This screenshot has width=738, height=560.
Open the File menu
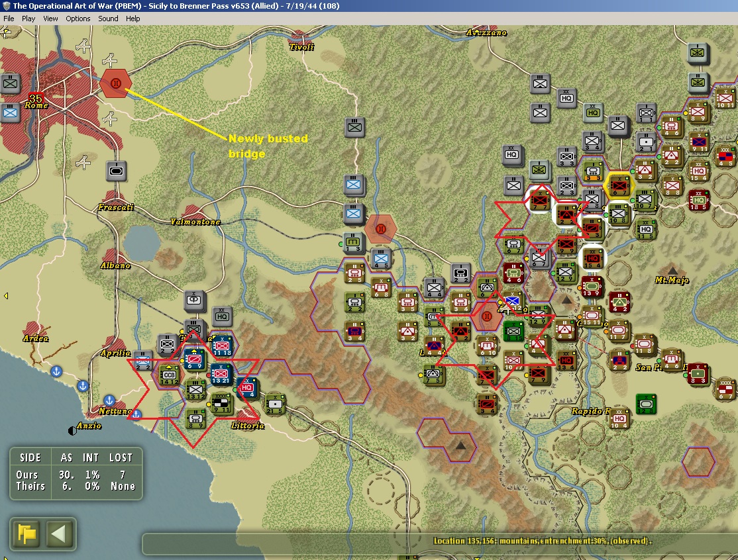(9, 19)
